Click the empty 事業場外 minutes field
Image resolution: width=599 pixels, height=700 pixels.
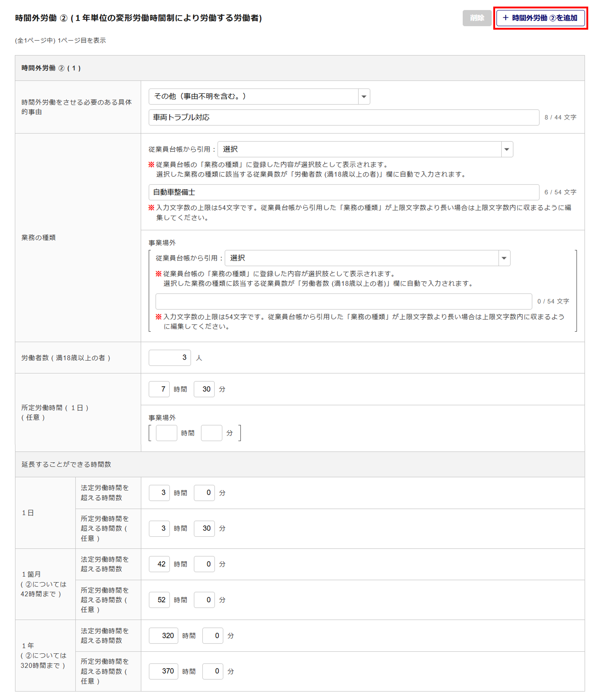pos(211,433)
